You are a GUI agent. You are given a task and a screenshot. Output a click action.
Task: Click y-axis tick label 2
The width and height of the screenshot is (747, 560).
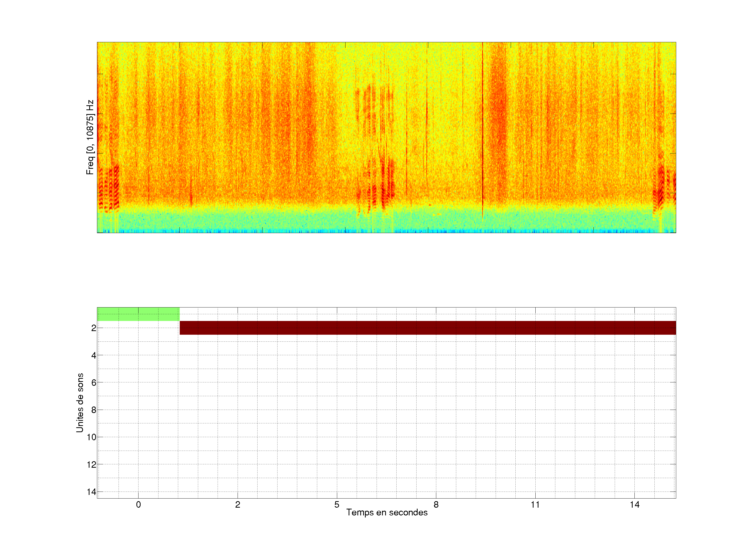point(94,328)
